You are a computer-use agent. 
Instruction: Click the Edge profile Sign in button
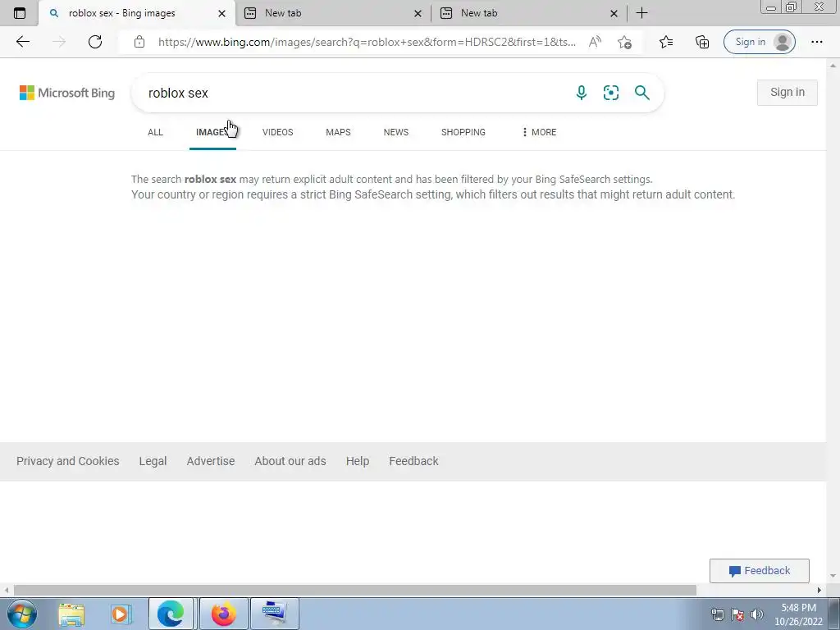pyautogui.click(x=759, y=42)
